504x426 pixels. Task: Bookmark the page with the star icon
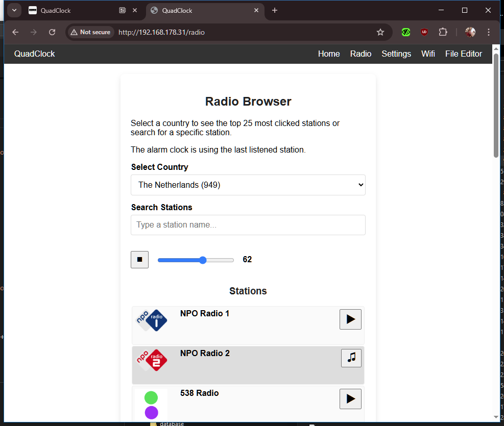click(380, 32)
